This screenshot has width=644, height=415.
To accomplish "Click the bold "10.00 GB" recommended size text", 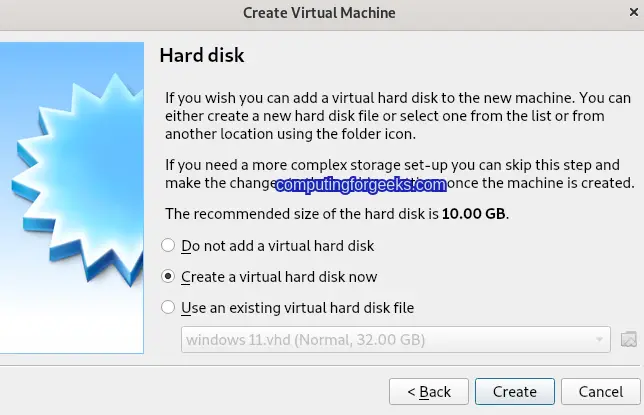I will 474,214.
